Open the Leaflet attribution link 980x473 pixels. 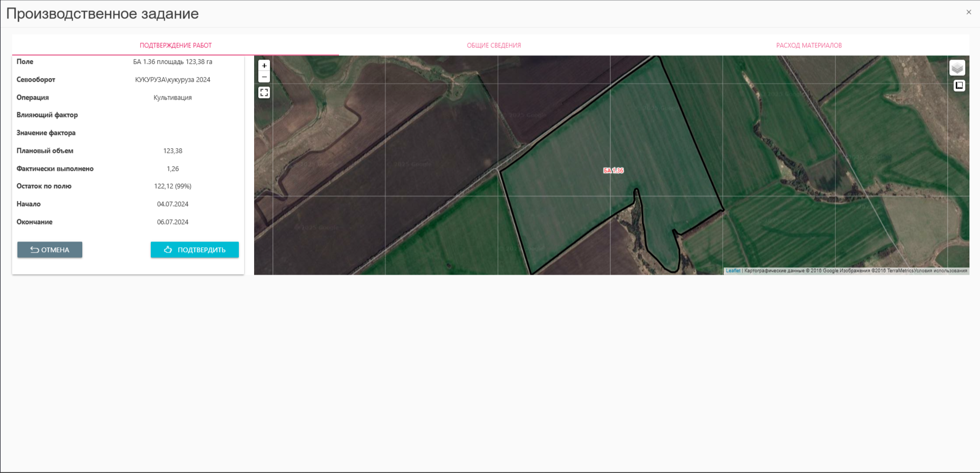733,271
